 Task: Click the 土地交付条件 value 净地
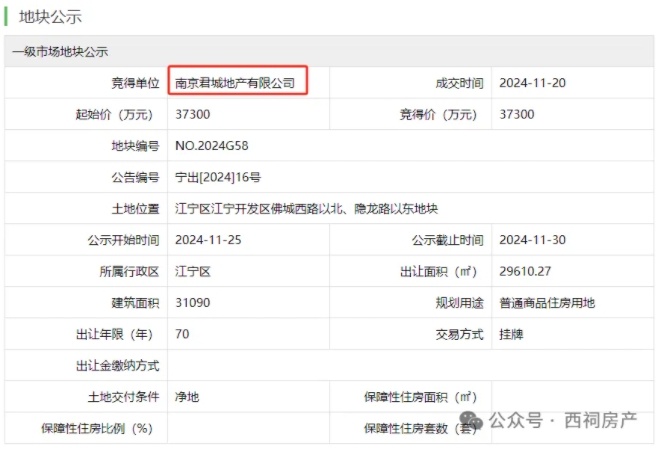click(187, 397)
